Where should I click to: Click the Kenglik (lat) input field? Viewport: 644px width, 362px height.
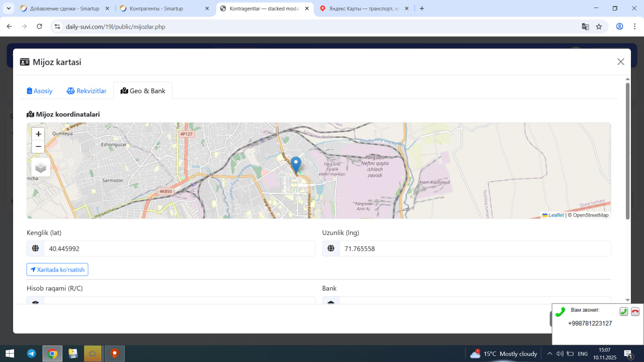click(179, 248)
